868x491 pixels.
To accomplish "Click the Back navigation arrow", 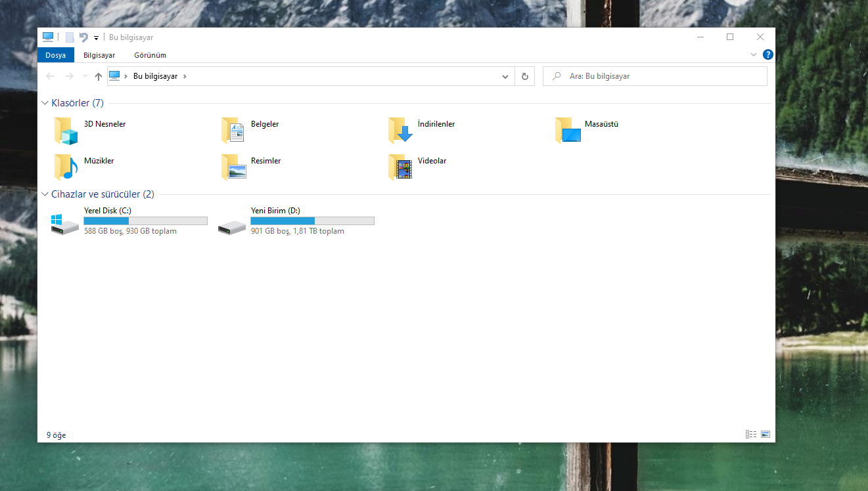I will pyautogui.click(x=50, y=76).
